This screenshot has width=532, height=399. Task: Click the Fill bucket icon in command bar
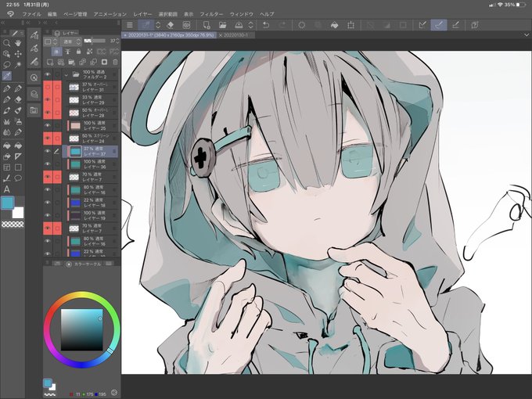334,25
